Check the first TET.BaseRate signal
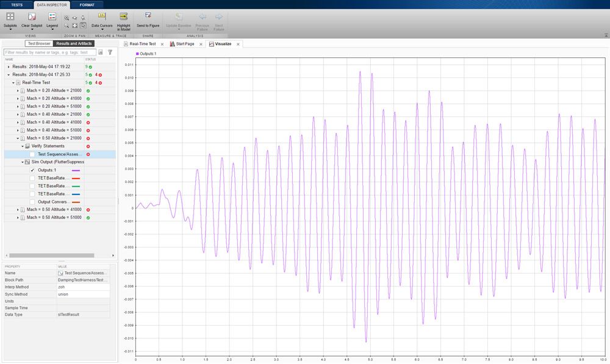Screen dimensions: 610x364 tap(32, 178)
